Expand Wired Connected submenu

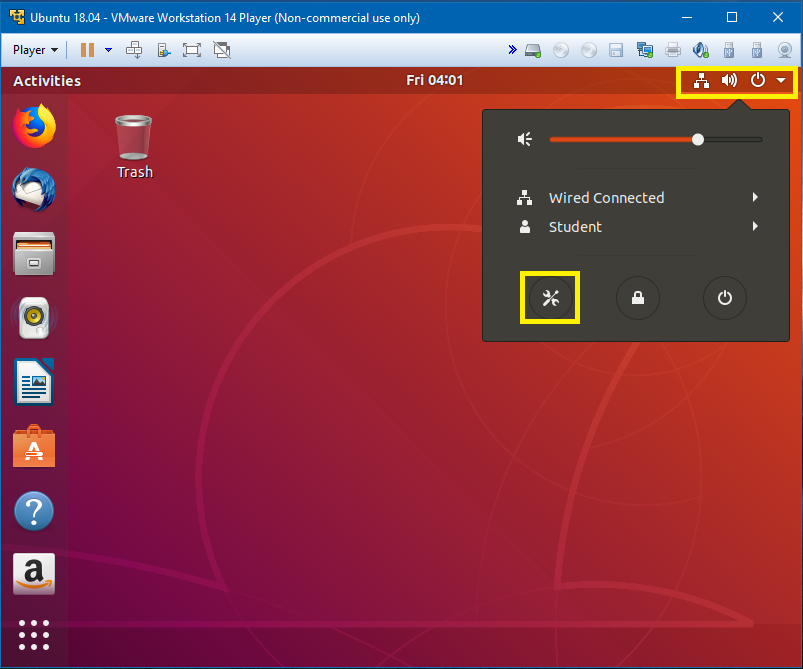(x=637, y=198)
